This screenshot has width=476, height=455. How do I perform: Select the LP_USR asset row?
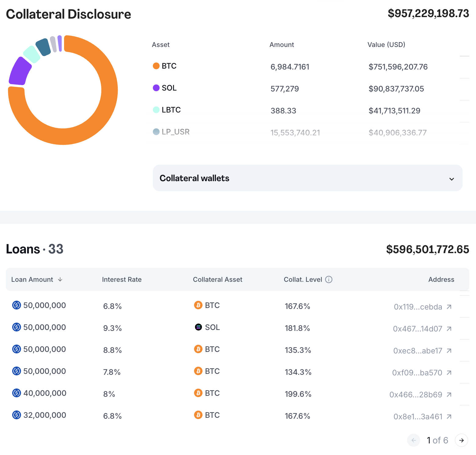[x=175, y=132]
